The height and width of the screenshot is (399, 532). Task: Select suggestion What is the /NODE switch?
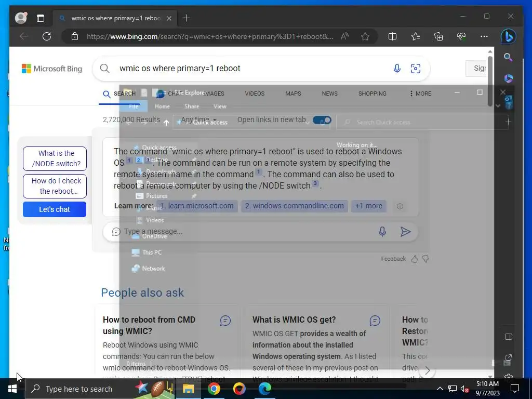point(55,158)
